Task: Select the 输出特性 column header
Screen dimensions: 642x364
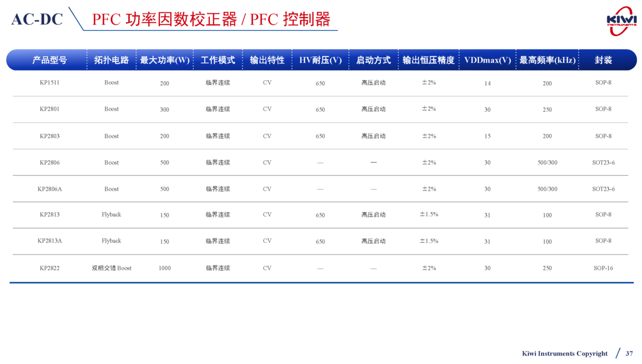Action: (267, 60)
